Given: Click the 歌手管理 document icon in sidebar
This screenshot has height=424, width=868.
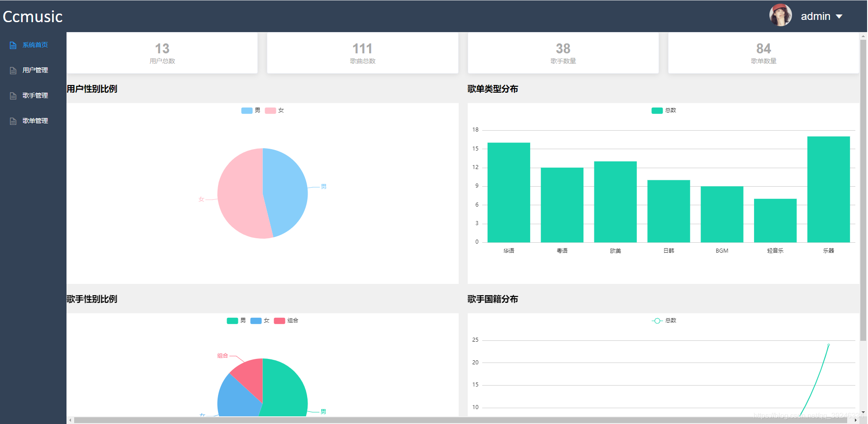Looking at the screenshot, I should tap(13, 96).
